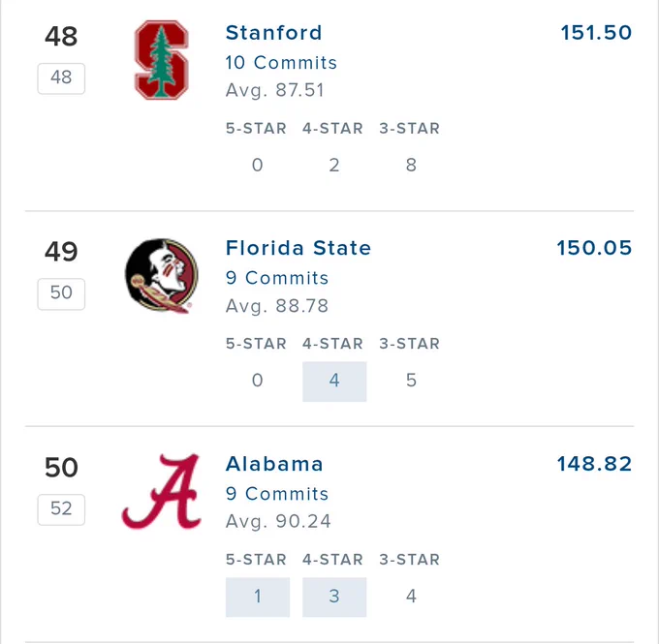The width and height of the screenshot is (659, 644).
Task: Select Alabama's highlighted 3 four-star count
Action: [x=334, y=597]
